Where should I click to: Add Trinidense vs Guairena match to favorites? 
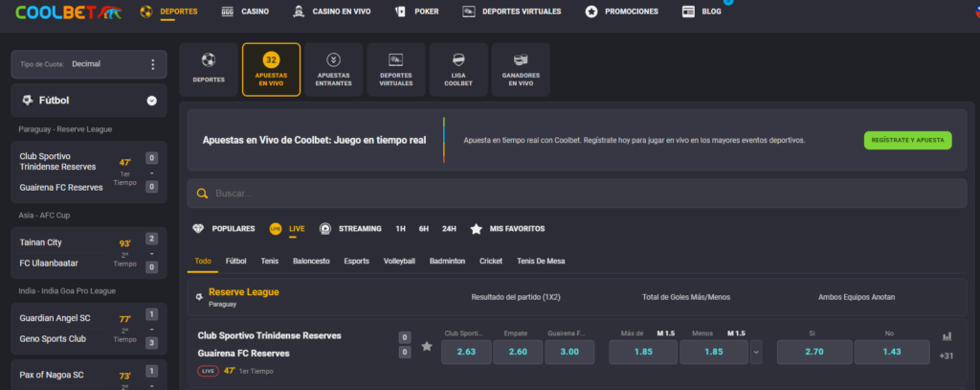(427, 346)
